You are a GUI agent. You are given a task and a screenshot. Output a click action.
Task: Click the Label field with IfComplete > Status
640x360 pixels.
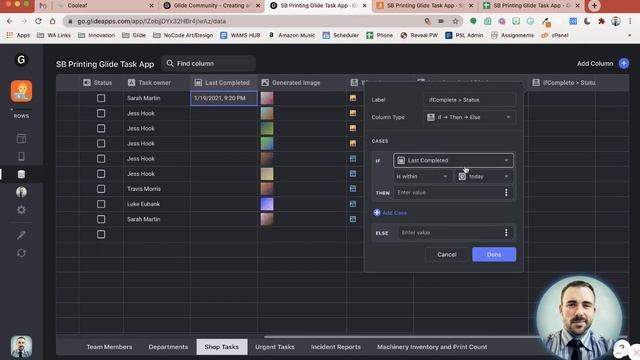point(469,100)
